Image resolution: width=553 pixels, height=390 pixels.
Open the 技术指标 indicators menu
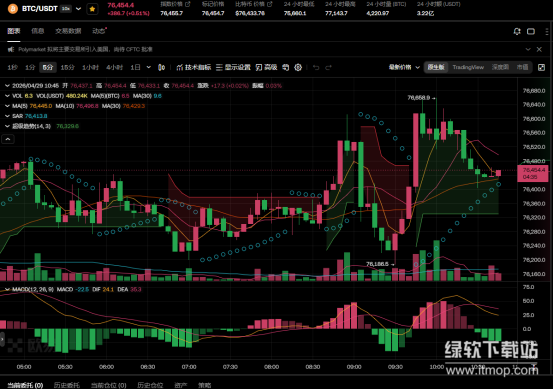(194, 67)
